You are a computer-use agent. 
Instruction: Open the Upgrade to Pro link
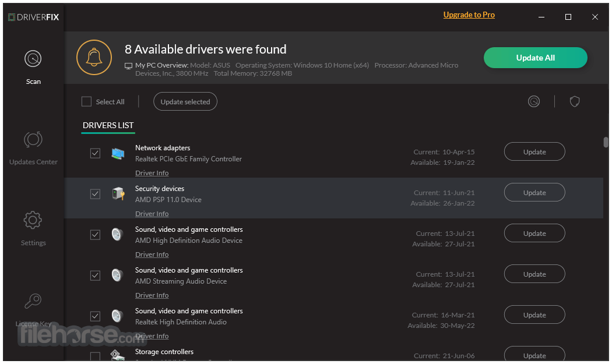(469, 15)
